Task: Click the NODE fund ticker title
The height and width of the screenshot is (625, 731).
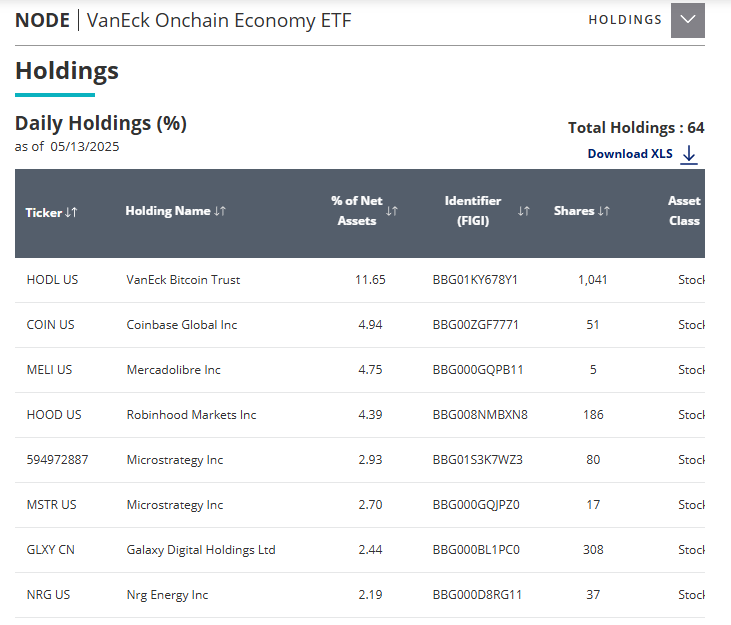Action: (42, 20)
